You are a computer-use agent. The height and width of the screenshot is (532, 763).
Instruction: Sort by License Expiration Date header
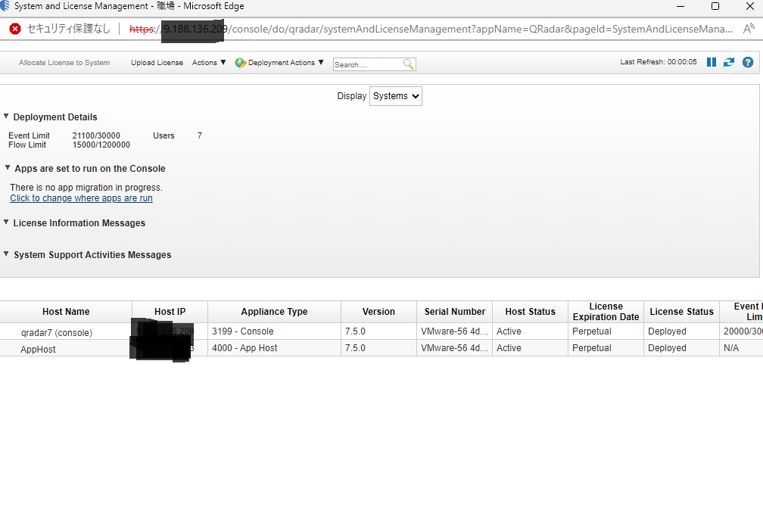tap(606, 312)
